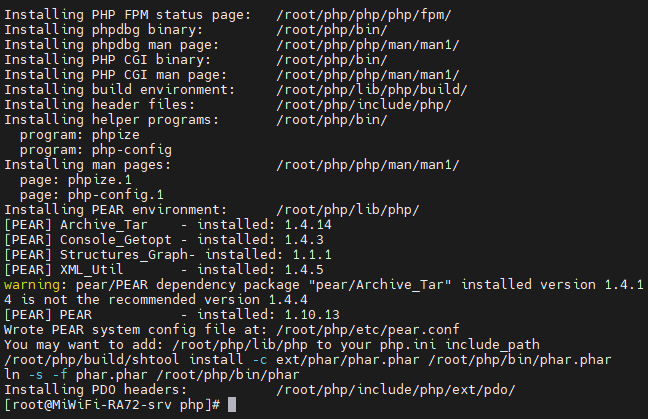Click 'php.ini include_path' text
This screenshot has height=419, width=648.
coord(460,345)
